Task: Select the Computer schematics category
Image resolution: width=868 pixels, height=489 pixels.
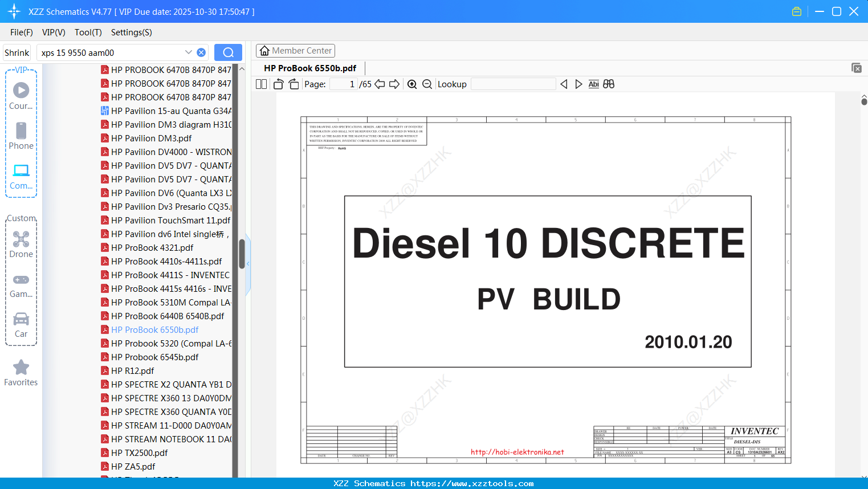Action: click(21, 176)
